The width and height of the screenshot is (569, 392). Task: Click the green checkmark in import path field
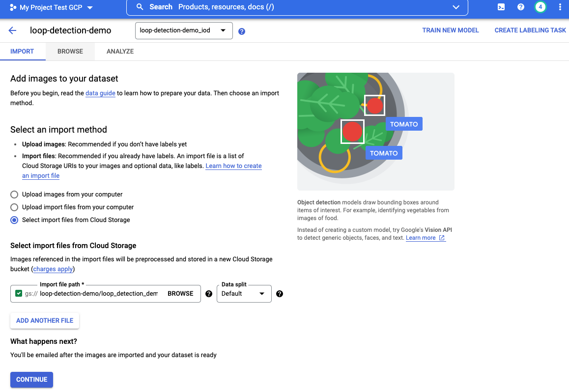(x=19, y=293)
